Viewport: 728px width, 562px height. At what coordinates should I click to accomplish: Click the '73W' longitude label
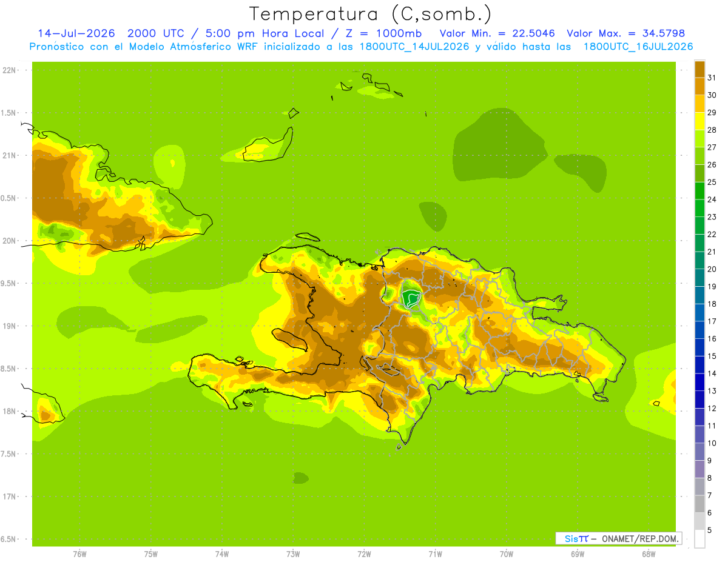coord(293,554)
